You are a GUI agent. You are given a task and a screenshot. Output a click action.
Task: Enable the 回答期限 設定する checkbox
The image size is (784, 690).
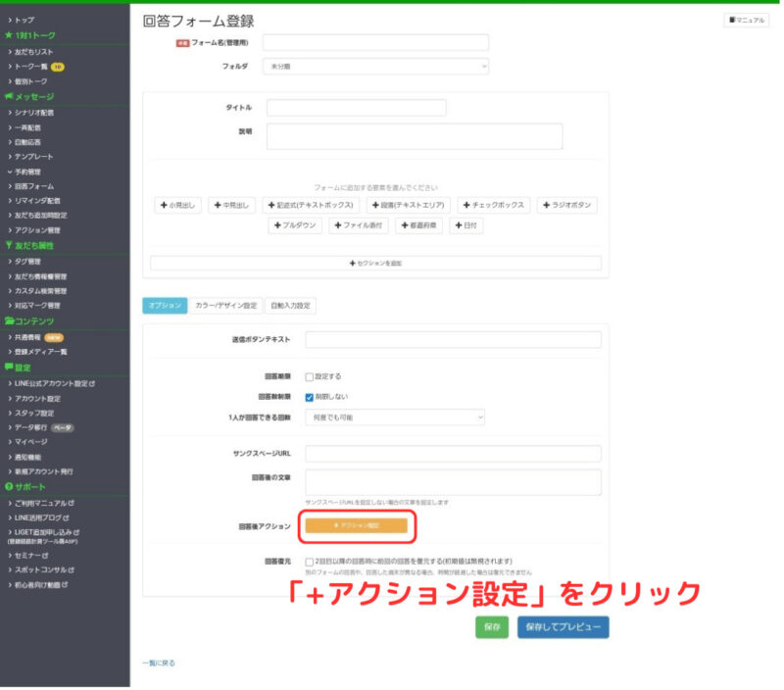[x=310, y=378]
